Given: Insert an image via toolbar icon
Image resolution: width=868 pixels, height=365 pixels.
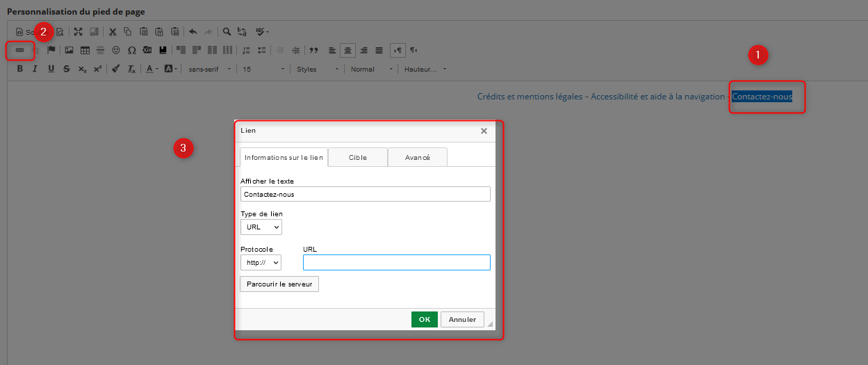Looking at the screenshot, I should tap(69, 50).
